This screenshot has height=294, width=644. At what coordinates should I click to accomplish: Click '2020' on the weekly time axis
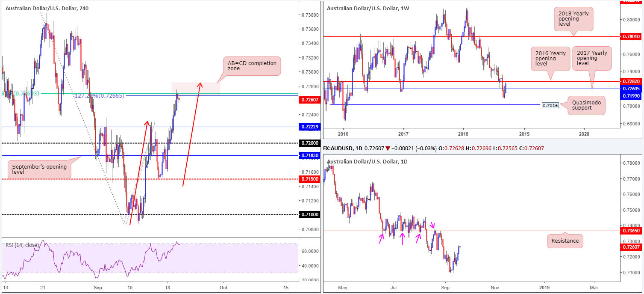point(584,134)
